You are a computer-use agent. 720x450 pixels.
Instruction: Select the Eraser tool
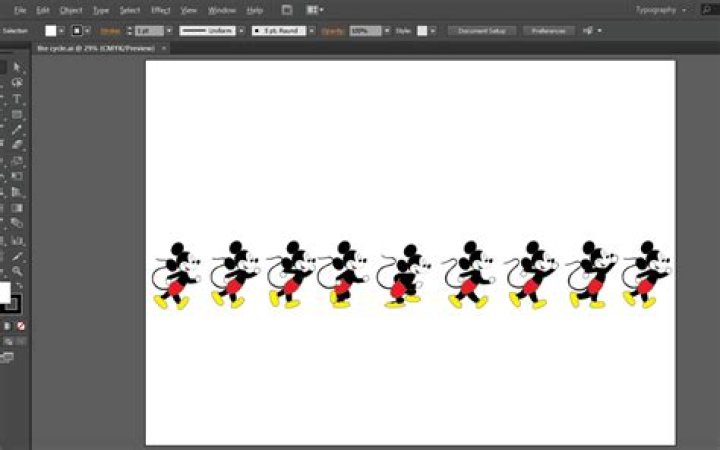(x=17, y=145)
